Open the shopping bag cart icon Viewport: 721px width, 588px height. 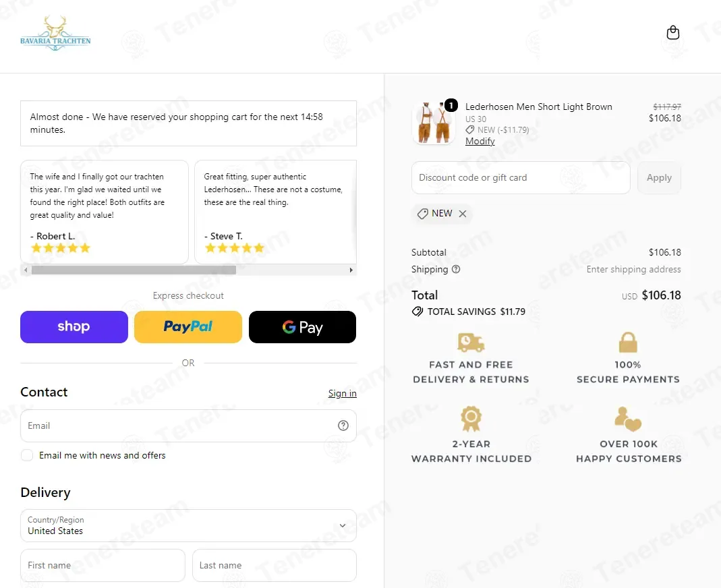pyautogui.click(x=672, y=32)
